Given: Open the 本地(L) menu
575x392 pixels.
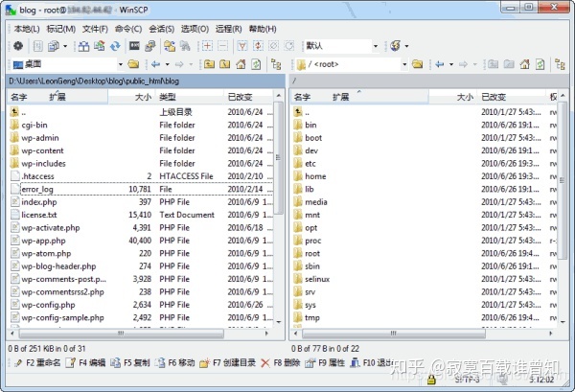Looking at the screenshot, I should (x=27, y=29).
